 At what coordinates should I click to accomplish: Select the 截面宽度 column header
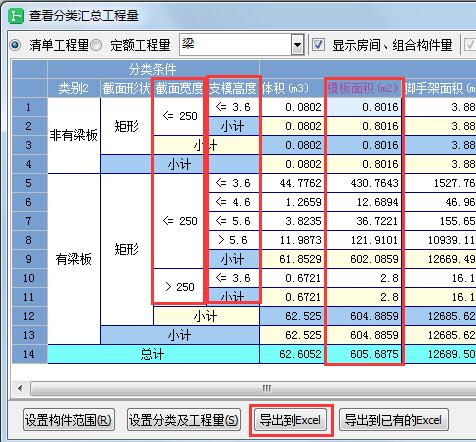click(179, 88)
